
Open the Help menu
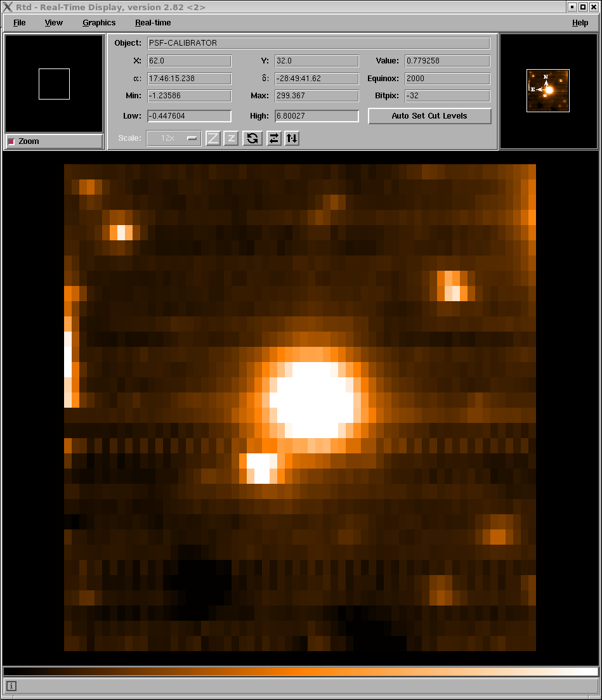pos(580,23)
